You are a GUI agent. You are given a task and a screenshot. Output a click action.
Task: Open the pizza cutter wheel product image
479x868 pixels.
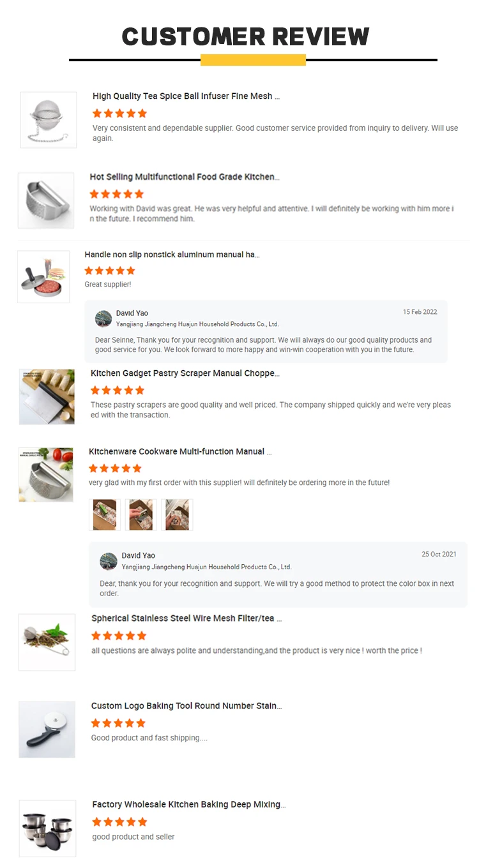[x=47, y=730]
